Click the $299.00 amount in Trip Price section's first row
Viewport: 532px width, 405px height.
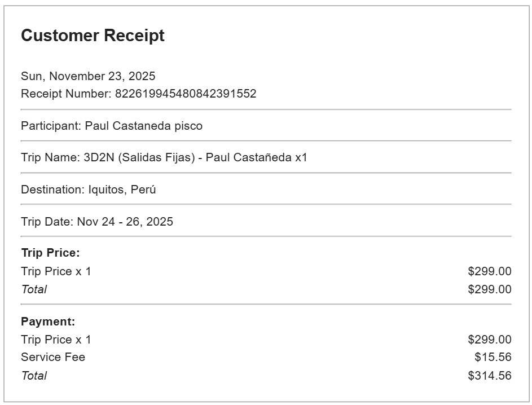pos(489,271)
